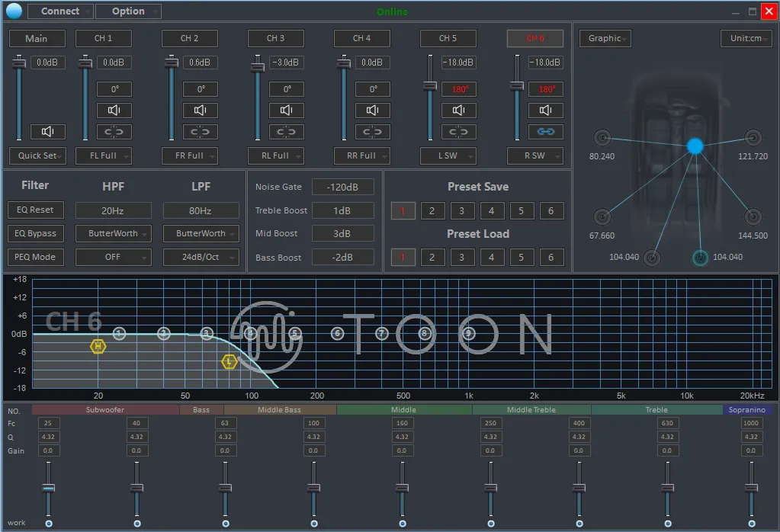Viewport: 780px width, 532px height.
Task: Click the blue listening position dot in car
Action: (x=695, y=146)
